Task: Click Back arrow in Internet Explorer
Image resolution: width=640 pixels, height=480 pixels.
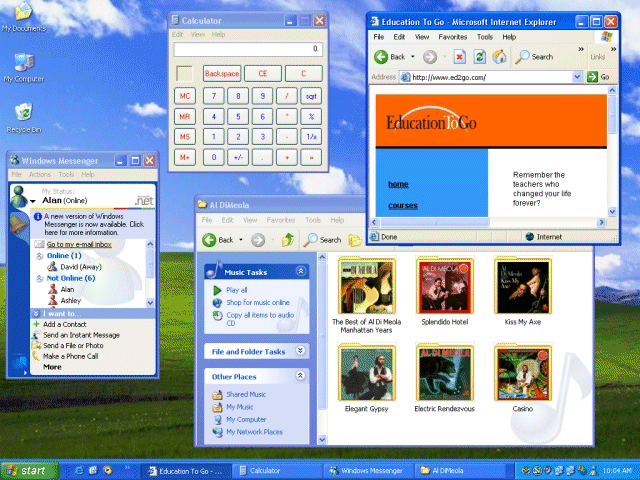Action: point(381,57)
